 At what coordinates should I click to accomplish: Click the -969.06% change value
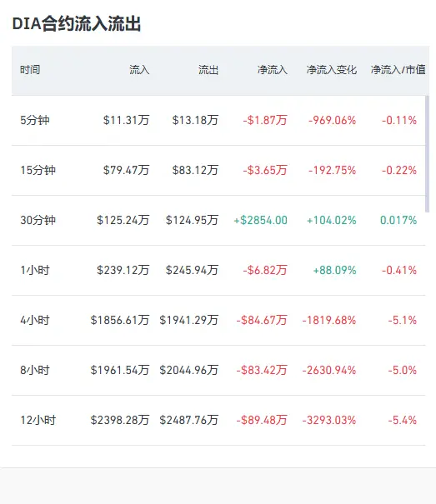(x=332, y=120)
